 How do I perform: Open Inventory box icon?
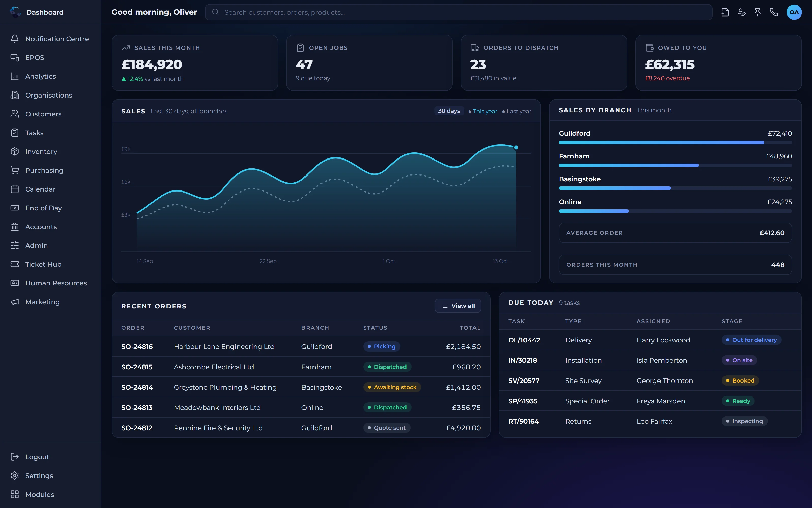[15, 152]
